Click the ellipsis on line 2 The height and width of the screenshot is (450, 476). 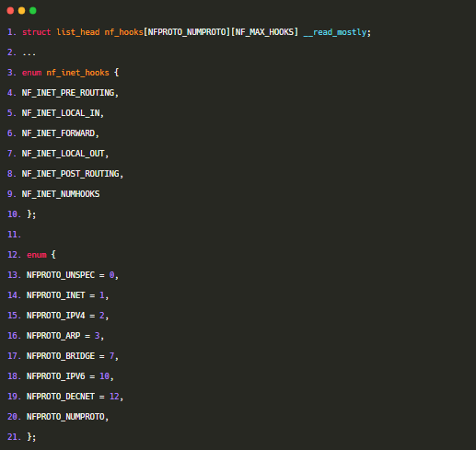[x=29, y=54]
